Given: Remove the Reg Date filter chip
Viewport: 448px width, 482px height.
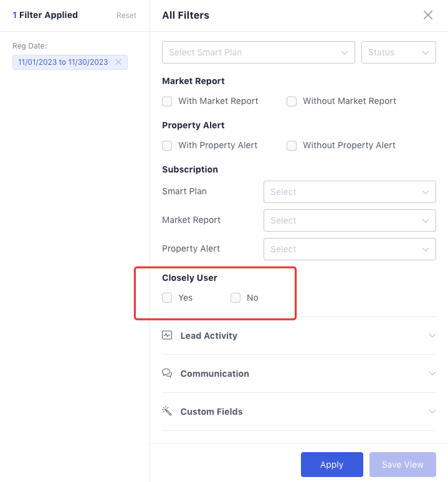Looking at the screenshot, I should coord(118,62).
